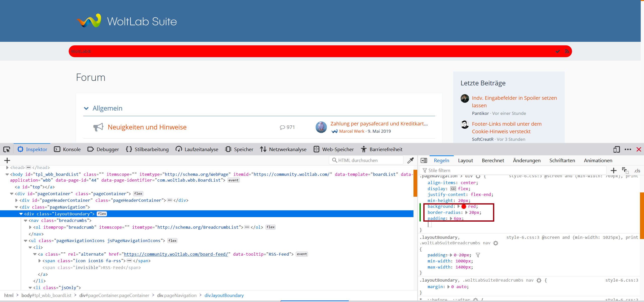Expand the head element node
644x302 pixels.
pos(7,167)
